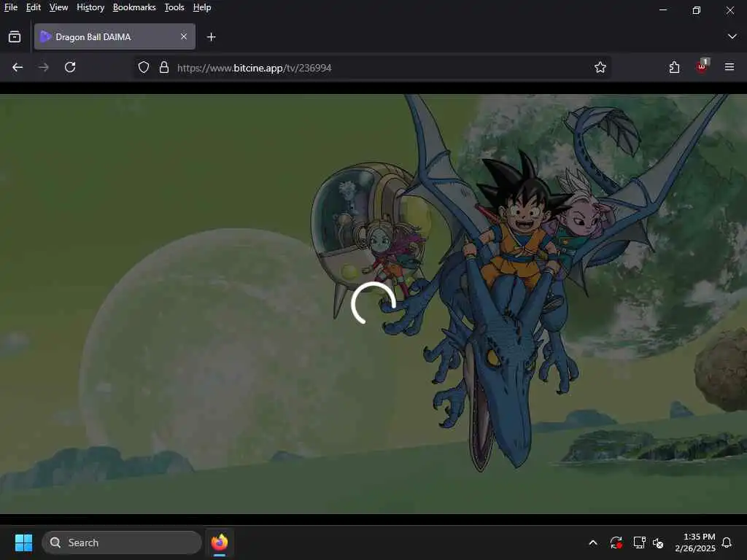
Task: View site security lock information
Action: (x=164, y=67)
